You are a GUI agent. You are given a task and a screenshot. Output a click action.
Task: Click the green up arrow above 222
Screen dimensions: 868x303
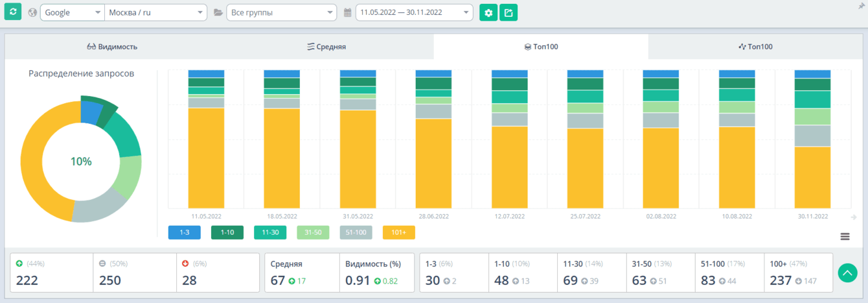tap(19, 263)
